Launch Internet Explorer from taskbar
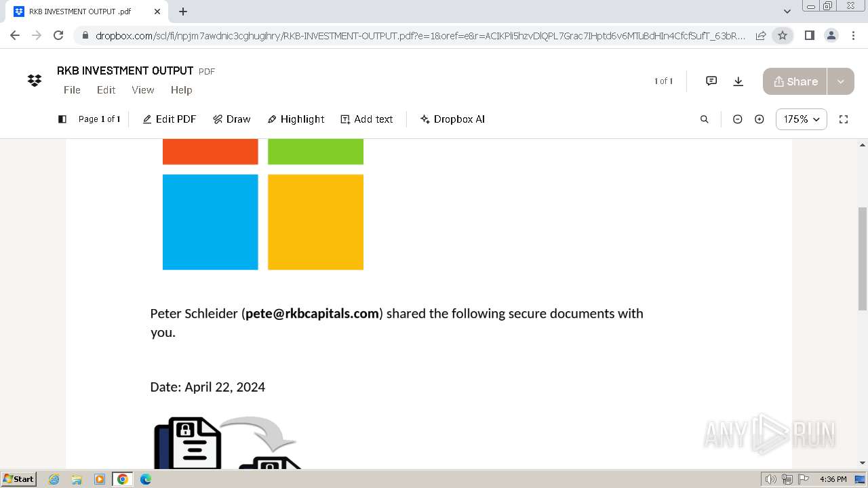The height and width of the screenshot is (488, 868). click(x=54, y=479)
